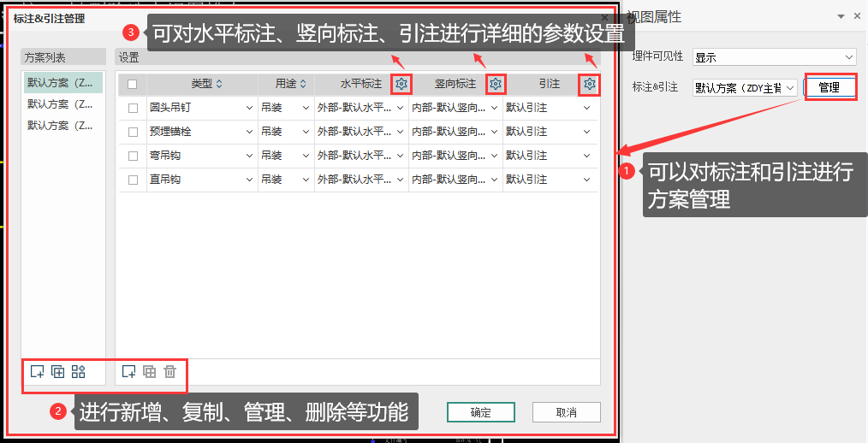Add new row in 设置 table
The image size is (868, 443).
pyautogui.click(x=128, y=372)
